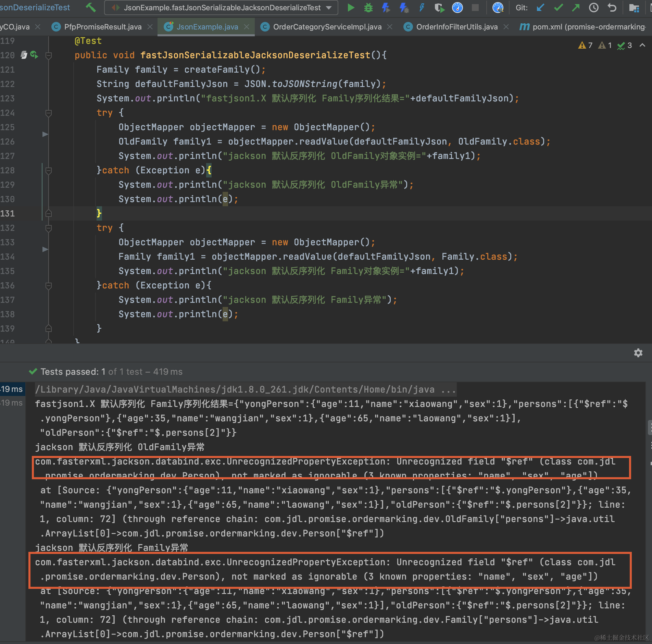This screenshot has width=652, height=644.
Task: Collapse the method fold at line 120
Action: pyautogui.click(x=49, y=55)
